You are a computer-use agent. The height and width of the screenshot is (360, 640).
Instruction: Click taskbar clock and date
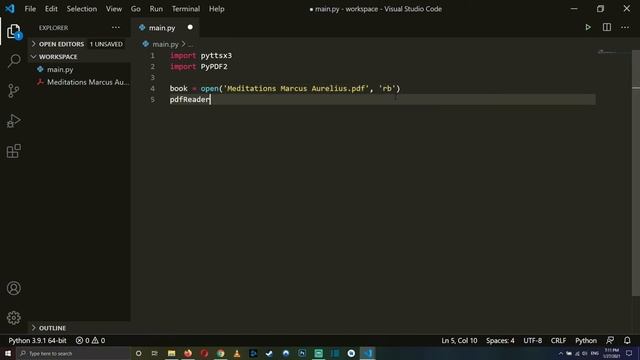(x=611, y=353)
